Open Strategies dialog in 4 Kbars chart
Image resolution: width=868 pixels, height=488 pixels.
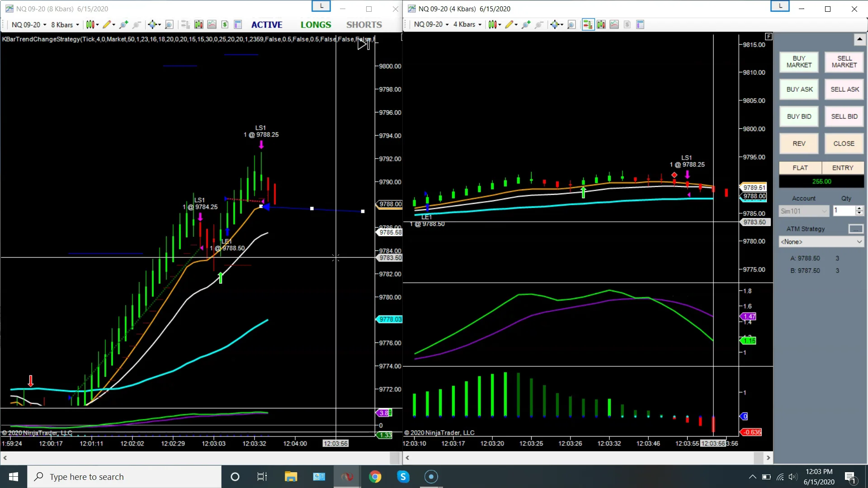pos(627,24)
